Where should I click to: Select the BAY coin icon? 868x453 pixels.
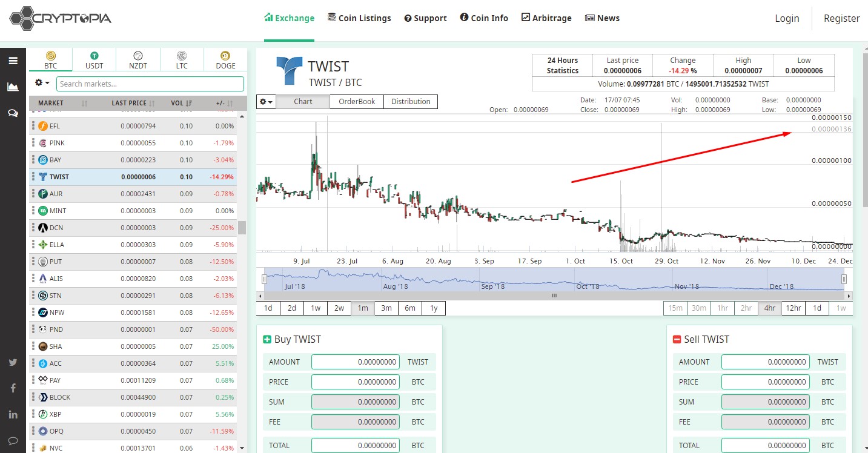(x=43, y=160)
